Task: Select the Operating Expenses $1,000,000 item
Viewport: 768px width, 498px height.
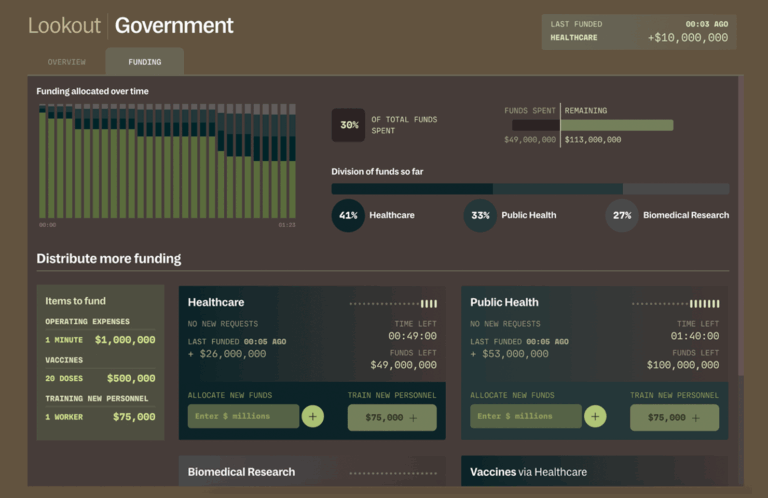Action: (100, 332)
